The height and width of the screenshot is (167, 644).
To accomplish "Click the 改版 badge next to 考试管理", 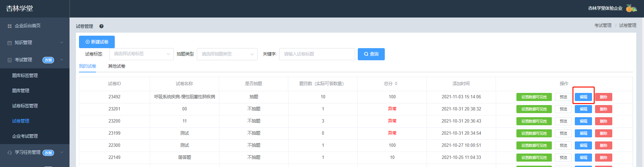I will (48, 60).
